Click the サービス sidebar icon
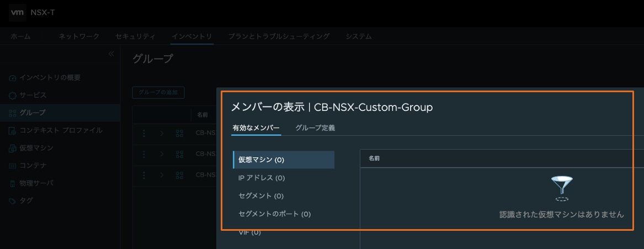Viewport: 644px width, 249px height. pyautogui.click(x=12, y=96)
